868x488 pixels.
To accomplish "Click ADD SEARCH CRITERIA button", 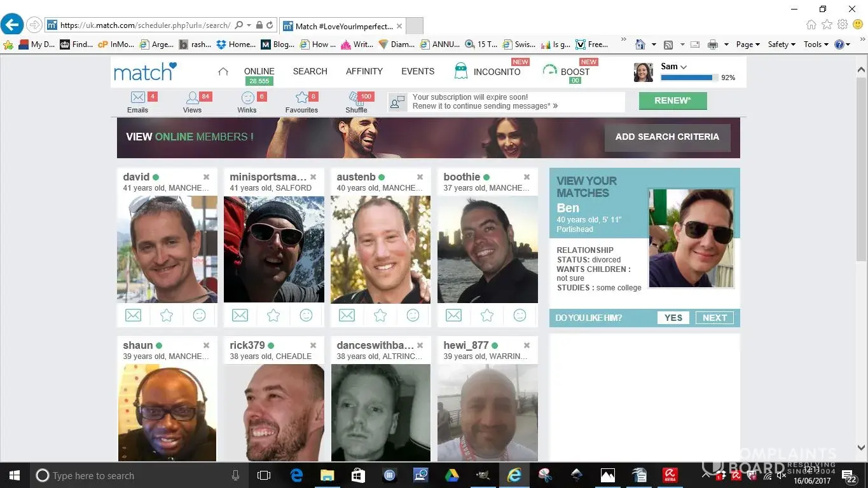I will (667, 137).
